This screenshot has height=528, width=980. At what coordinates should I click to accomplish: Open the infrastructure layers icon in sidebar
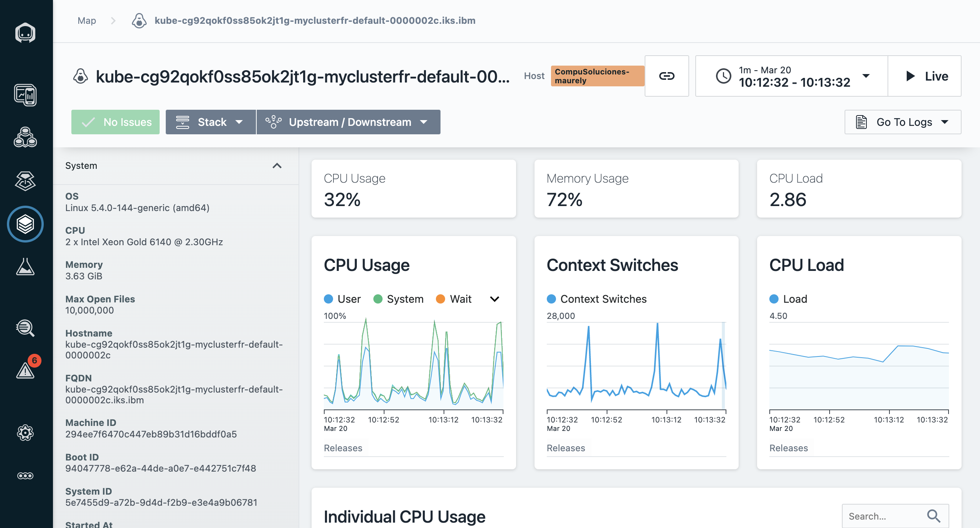click(25, 224)
